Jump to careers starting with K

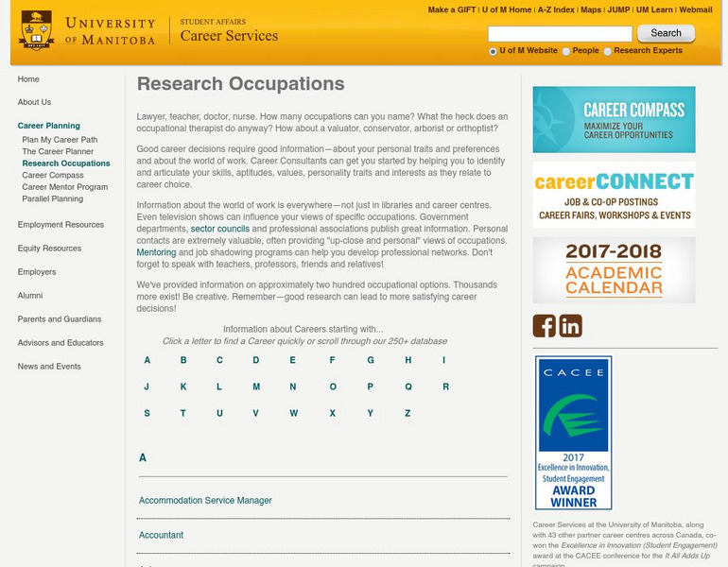point(183,387)
